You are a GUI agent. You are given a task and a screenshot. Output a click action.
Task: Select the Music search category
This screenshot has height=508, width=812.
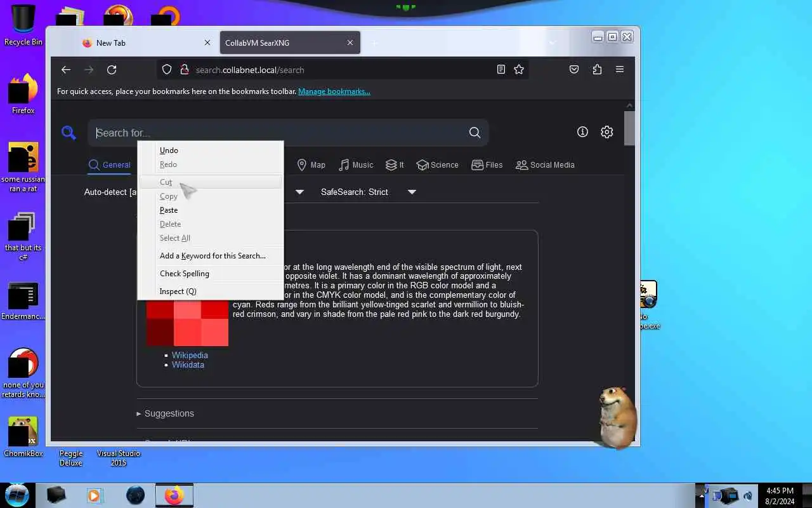356,165
